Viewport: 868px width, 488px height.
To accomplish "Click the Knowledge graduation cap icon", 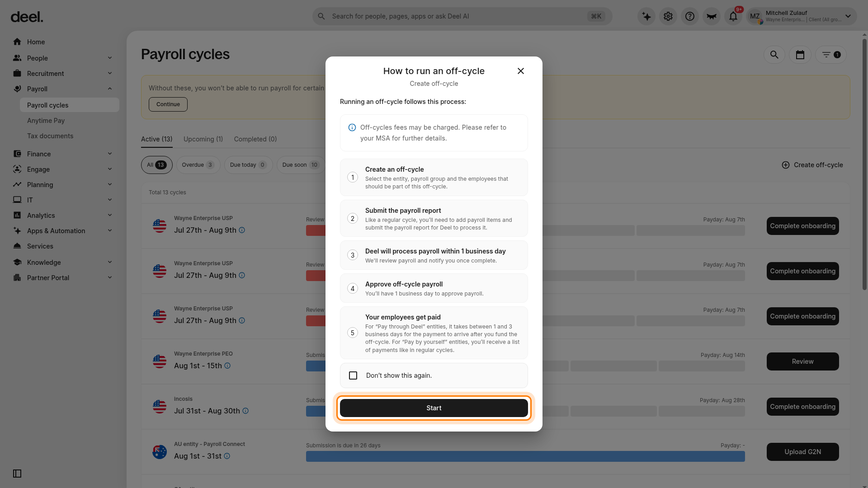I will click(x=17, y=262).
